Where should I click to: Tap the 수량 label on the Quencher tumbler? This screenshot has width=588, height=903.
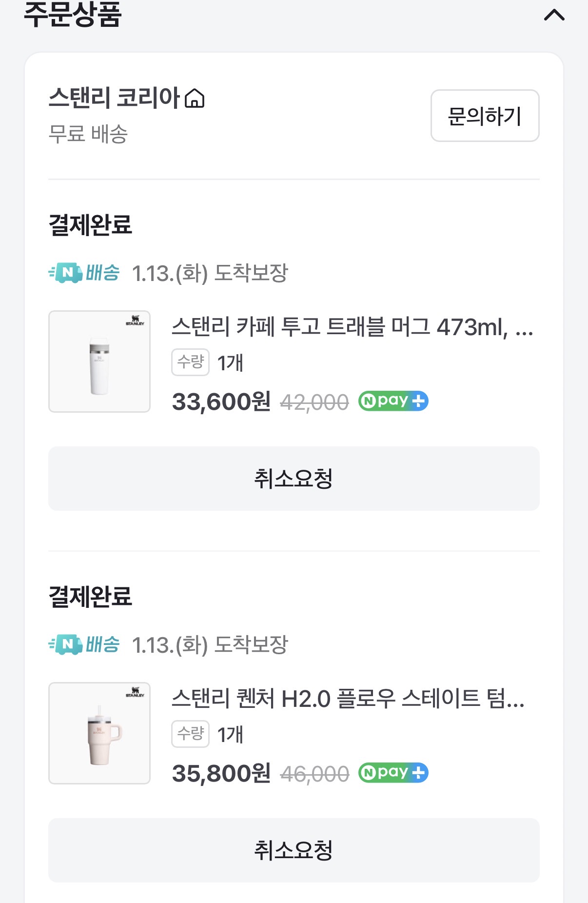(x=190, y=734)
